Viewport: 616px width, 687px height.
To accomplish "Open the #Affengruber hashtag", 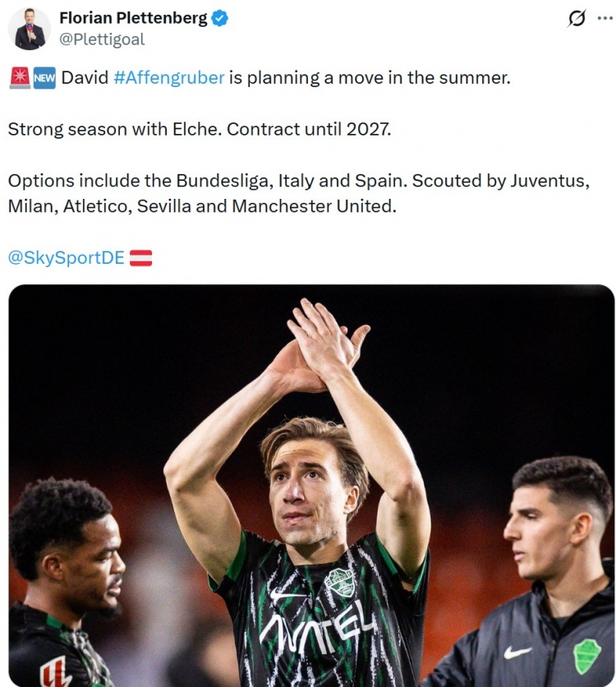I will pos(169,78).
